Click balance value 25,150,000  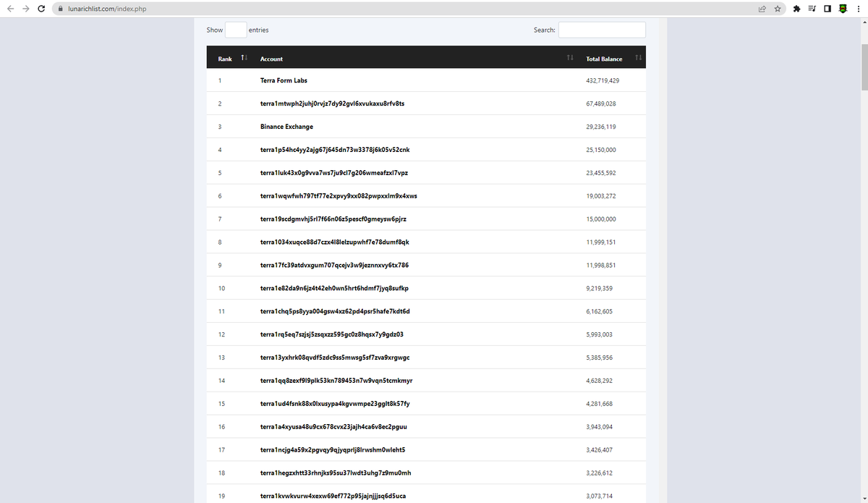601,150
